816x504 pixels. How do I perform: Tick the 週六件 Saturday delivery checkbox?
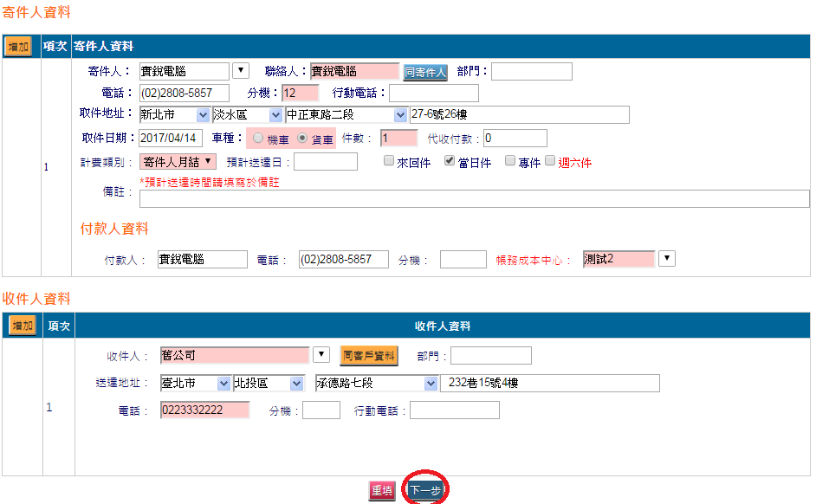point(550,161)
